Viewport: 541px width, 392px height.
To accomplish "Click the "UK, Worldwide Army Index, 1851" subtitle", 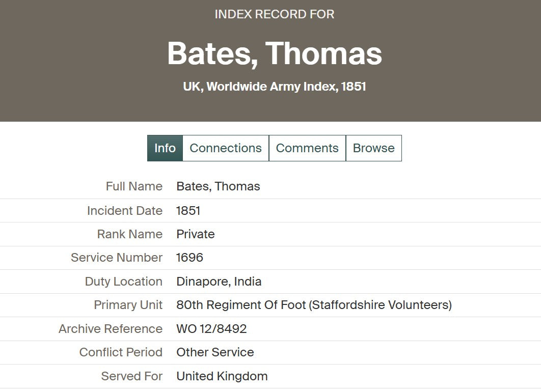I will pyautogui.click(x=275, y=87).
